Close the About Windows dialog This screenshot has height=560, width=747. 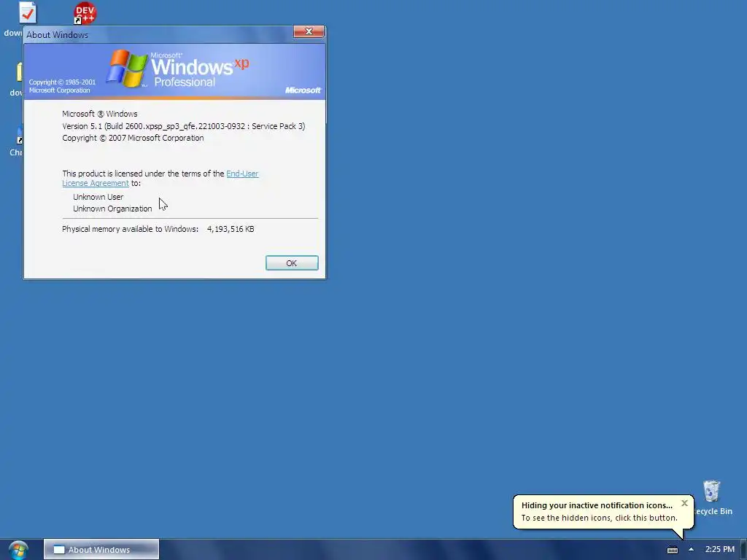tap(309, 31)
